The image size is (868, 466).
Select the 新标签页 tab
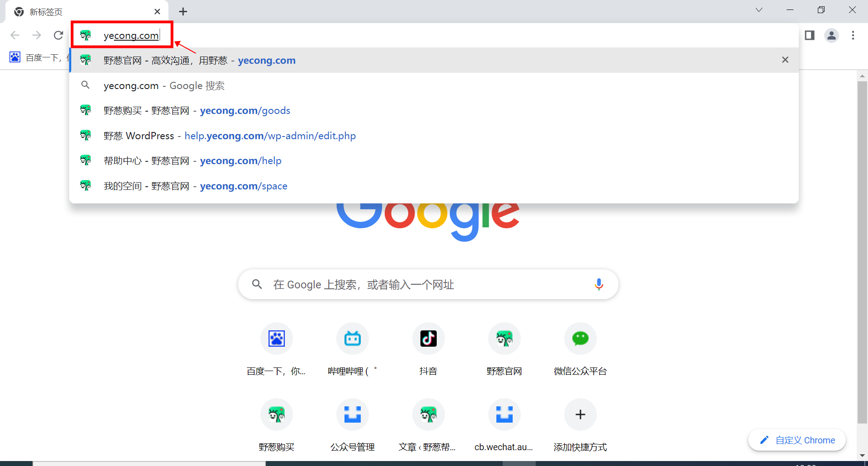pyautogui.click(x=87, y=12)
